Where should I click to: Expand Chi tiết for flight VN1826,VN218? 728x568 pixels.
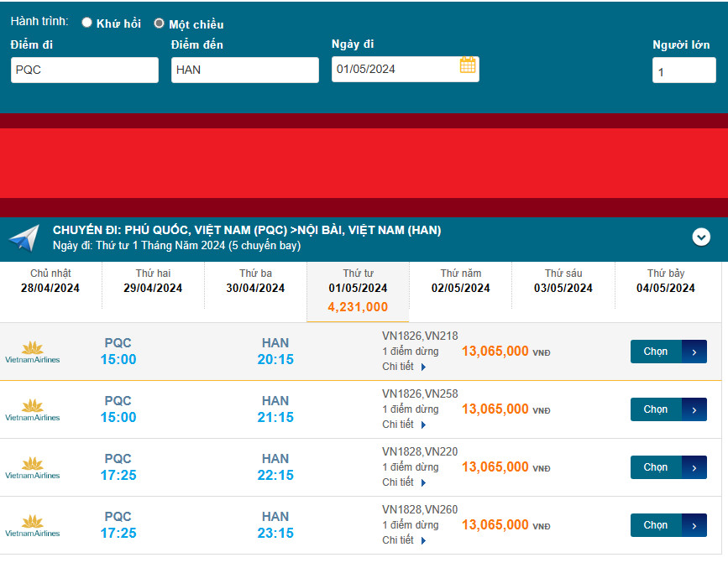[x=405, y=367]
